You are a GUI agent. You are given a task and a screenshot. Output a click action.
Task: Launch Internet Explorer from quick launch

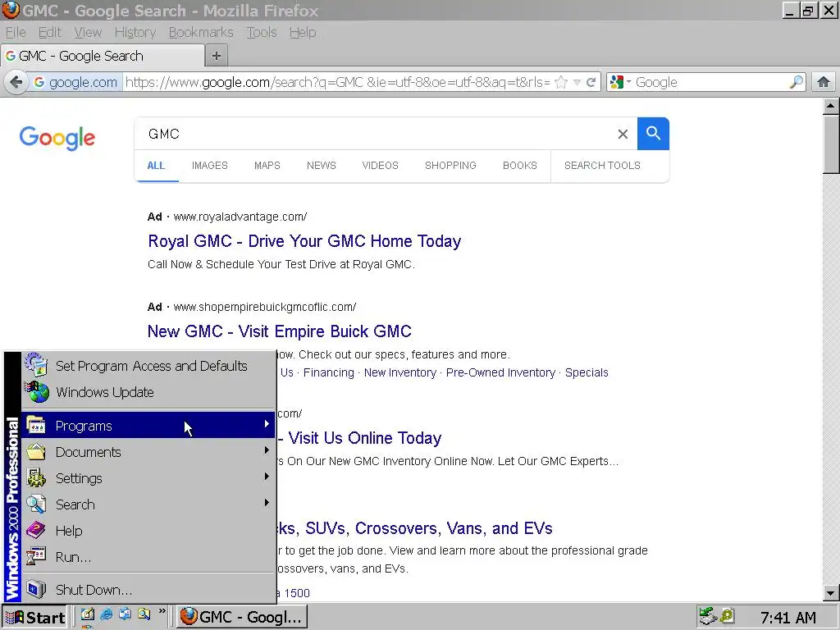pyautogui.click(x=107, y=615)
